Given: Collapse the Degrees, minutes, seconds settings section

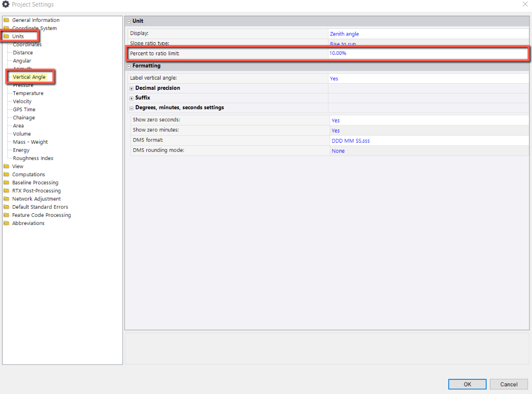Looking at the screenshot, I should point(132,108).
